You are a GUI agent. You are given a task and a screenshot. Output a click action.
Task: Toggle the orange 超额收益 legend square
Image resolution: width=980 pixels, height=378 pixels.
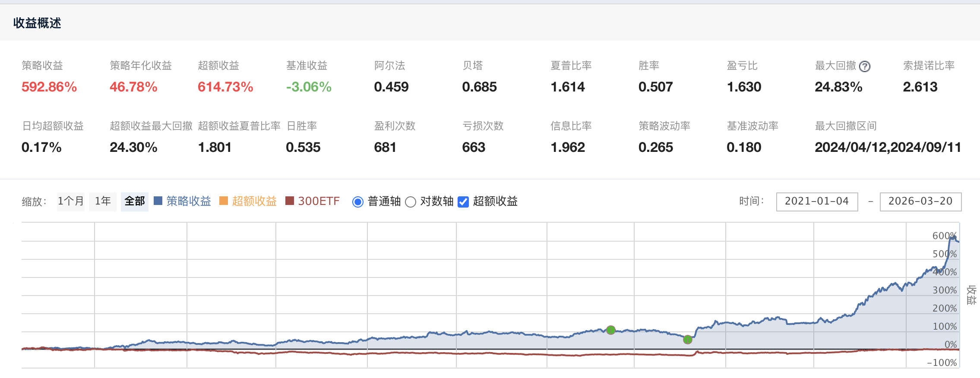pos(224,201)
